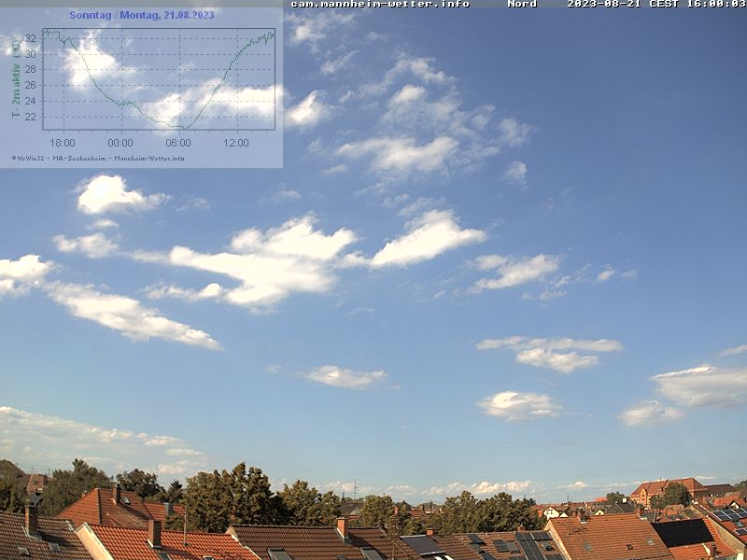Click the chimney on the left red roof
747x560 pixels.
click(154, 532)
